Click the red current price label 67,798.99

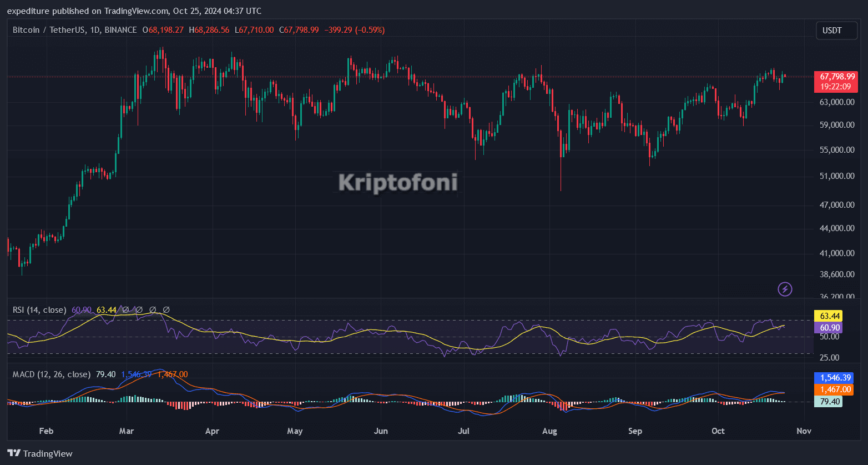pyautogui.click(x=837, y=77)
